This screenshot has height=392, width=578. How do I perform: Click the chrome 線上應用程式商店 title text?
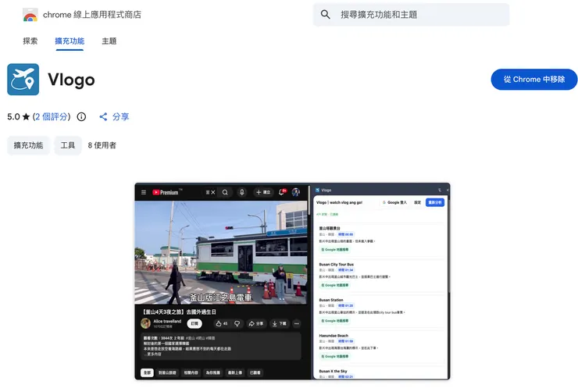pos(92,15)
